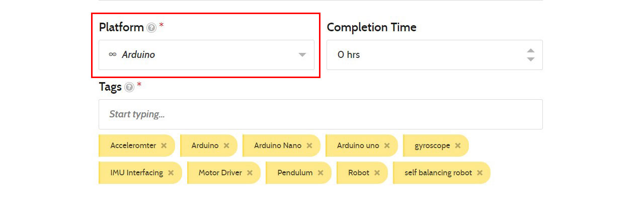Click the Tags 'Start typing...' input field
The height and width of the screenshot is (202, 644).
[320, 114]
